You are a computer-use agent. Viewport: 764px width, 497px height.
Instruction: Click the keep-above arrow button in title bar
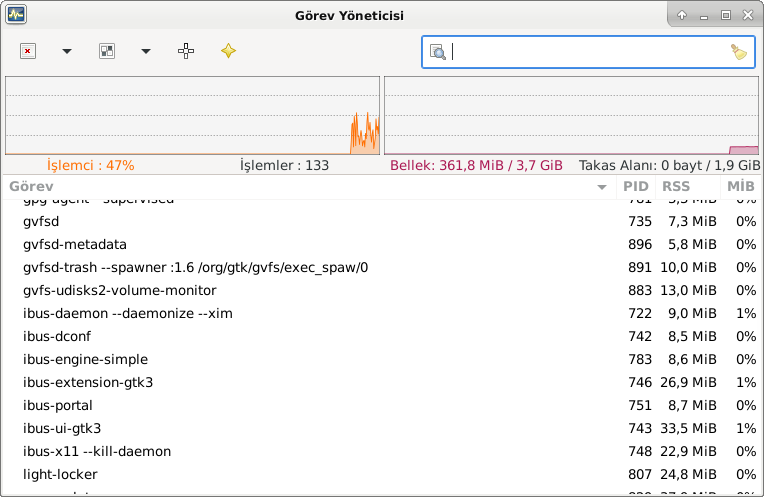[x=682, y=15]
